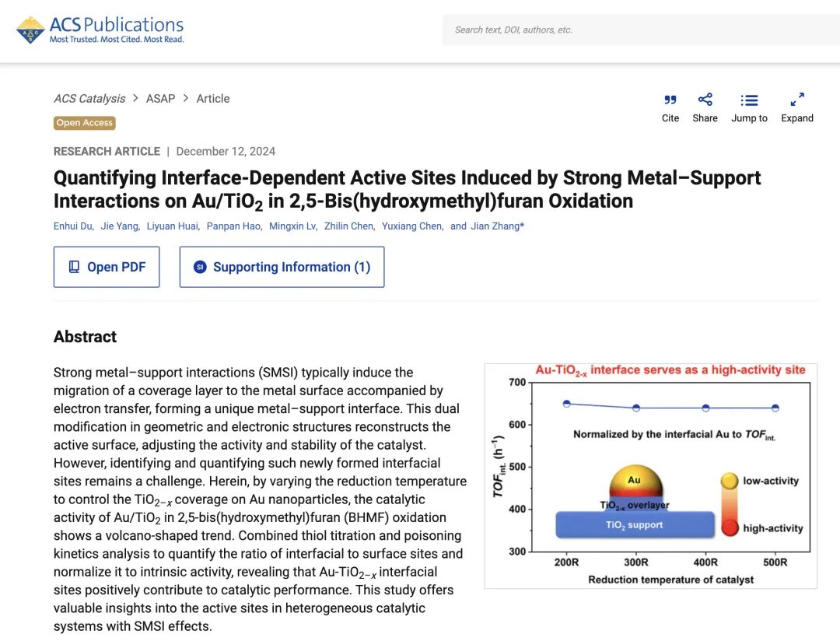Image resolution: width=840 pixels, height=641 pixels.
Task: Open the Jump to list icon
Action: point(749,100)
